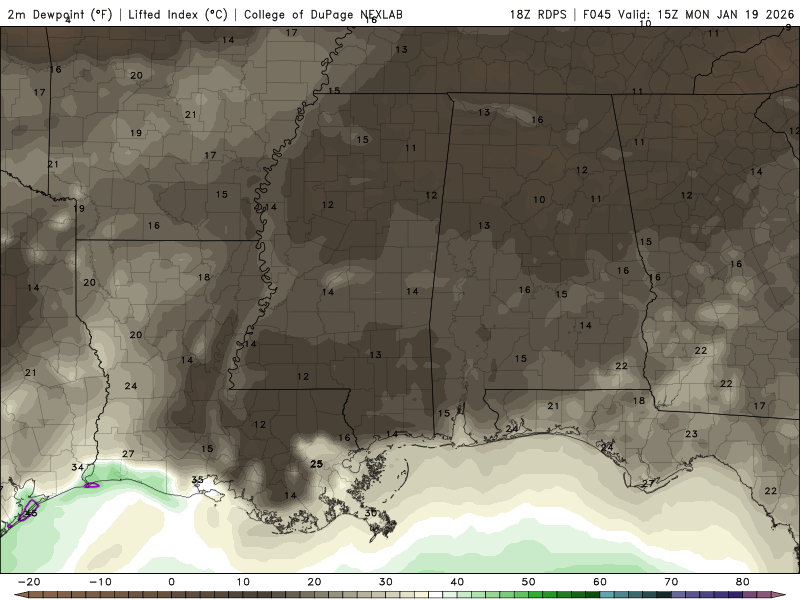The height and width of the screenshot is (600, 800).
Task: Click the '18Z RDPS' model run label
Action: (538, 14)
